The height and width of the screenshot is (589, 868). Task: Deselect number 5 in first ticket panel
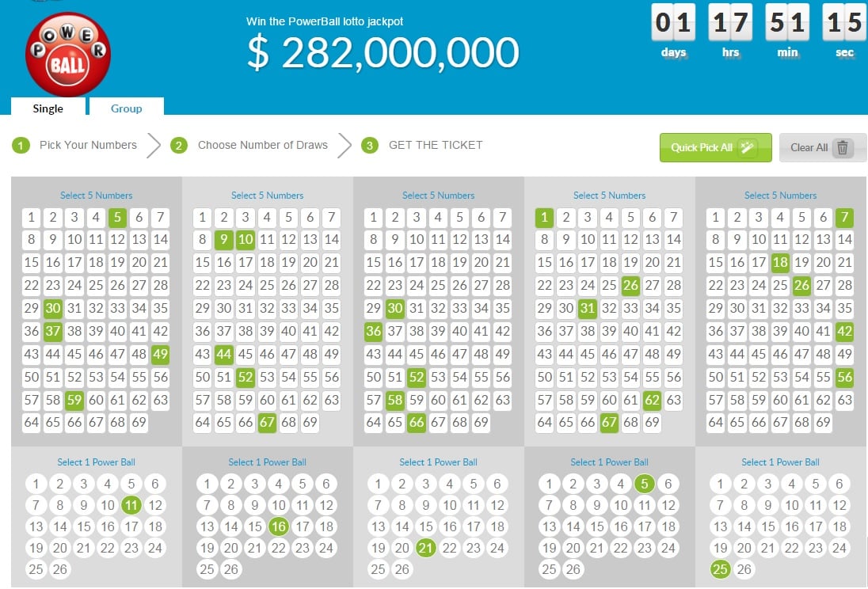117,218
